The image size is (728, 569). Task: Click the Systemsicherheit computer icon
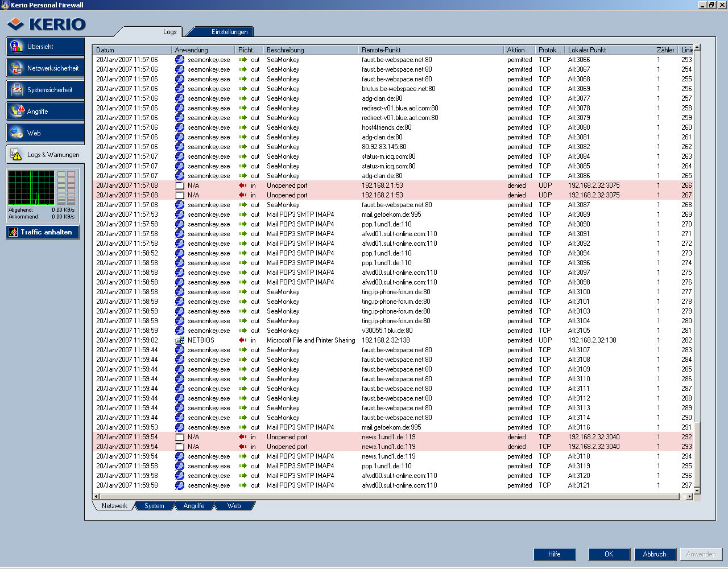17,90
